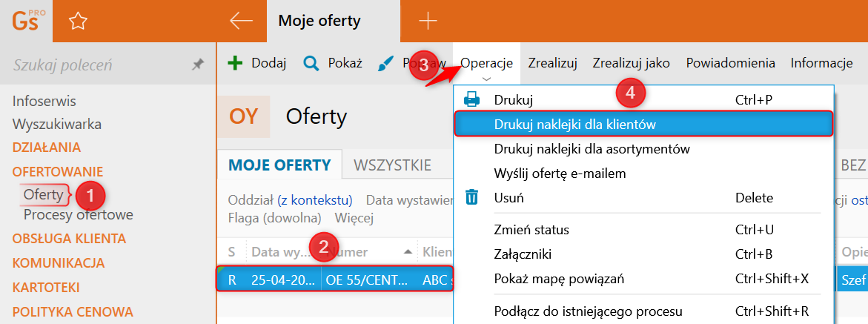Expand the Operacje dropdown menu
The image size is (868, 324).
click(x=486, y=64)
